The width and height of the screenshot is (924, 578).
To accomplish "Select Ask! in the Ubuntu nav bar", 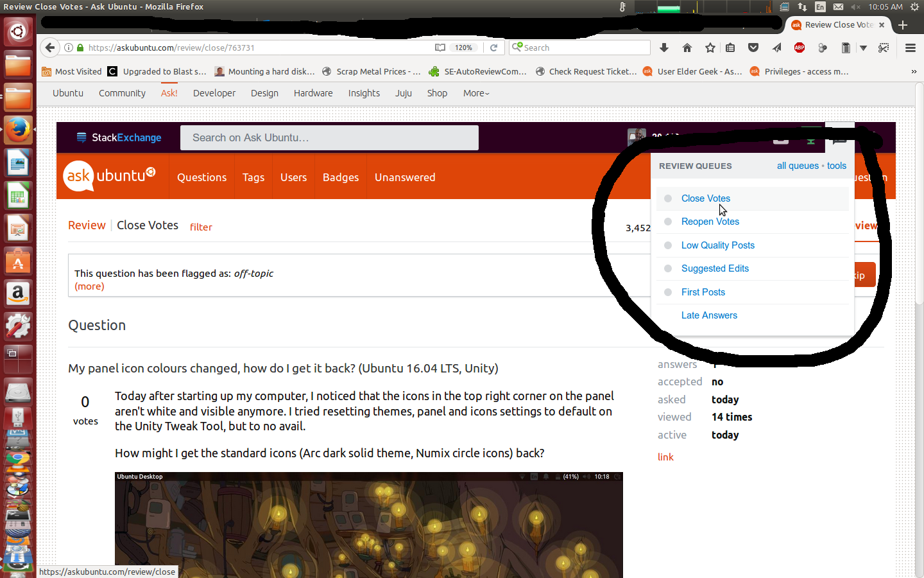I will coord(169,93).
